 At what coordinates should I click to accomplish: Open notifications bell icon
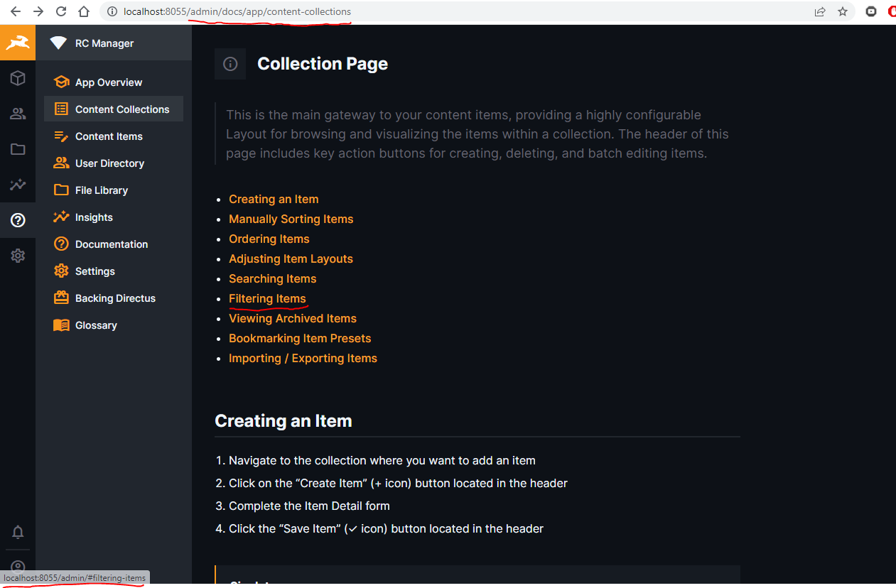coord(18,532)
